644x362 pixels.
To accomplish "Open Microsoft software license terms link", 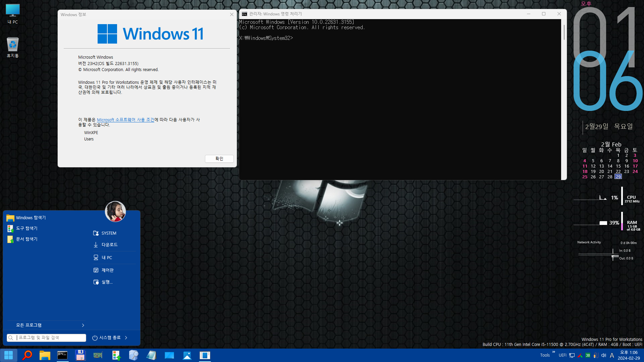I will [x=125, y=120].
